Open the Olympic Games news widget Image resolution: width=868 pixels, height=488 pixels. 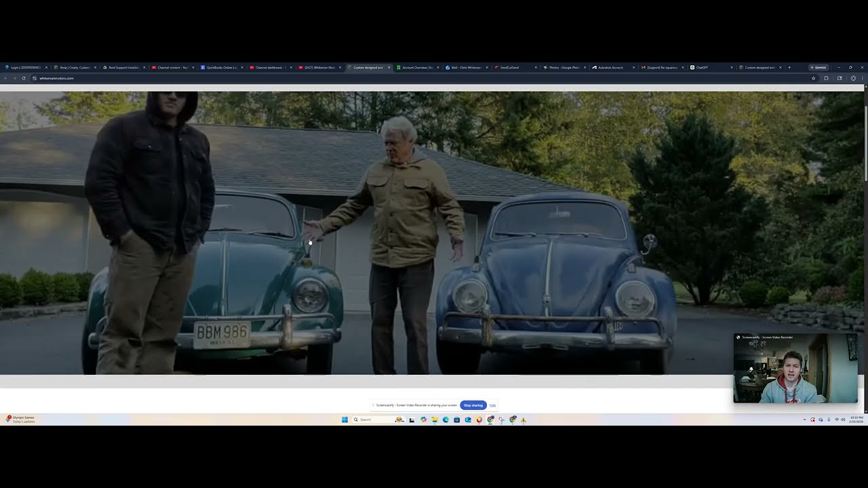20,420
